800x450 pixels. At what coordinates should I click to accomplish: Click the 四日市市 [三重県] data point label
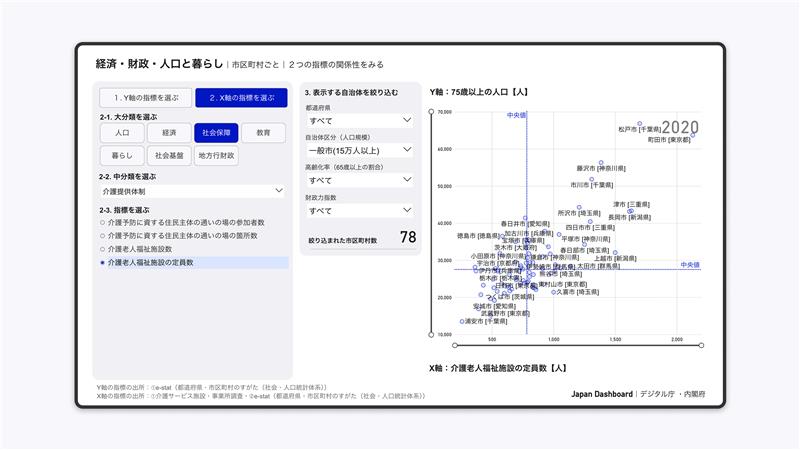590,228
